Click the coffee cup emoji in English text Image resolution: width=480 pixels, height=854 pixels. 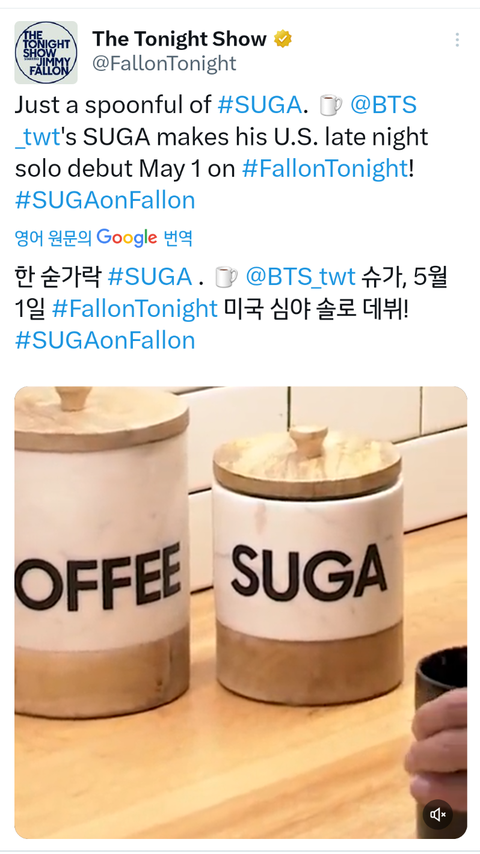[x=331, y=105]
